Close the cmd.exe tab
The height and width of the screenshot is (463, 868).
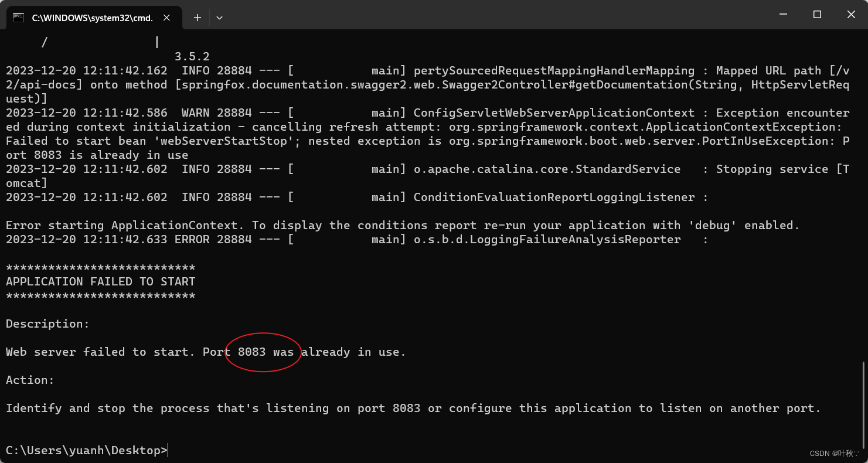coord(166,18)
